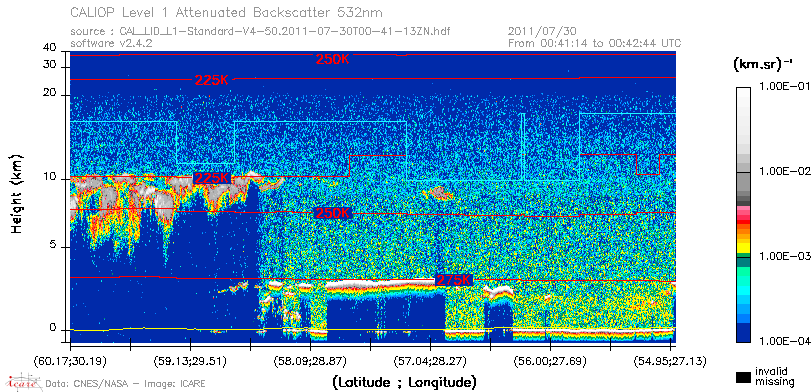This screenshot has width=811, height=392.
Task: Click the vertical backscatter color scale bar
Action: (744, 215)
